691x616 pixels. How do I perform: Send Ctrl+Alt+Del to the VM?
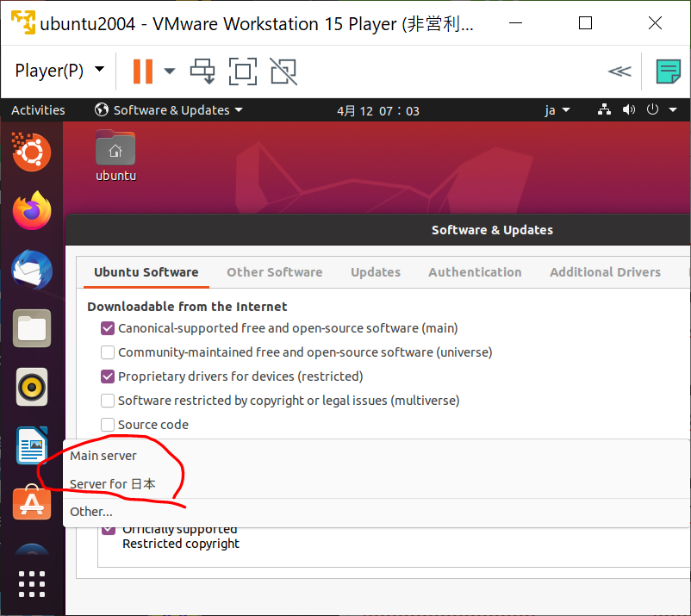[x=202, y=71]
